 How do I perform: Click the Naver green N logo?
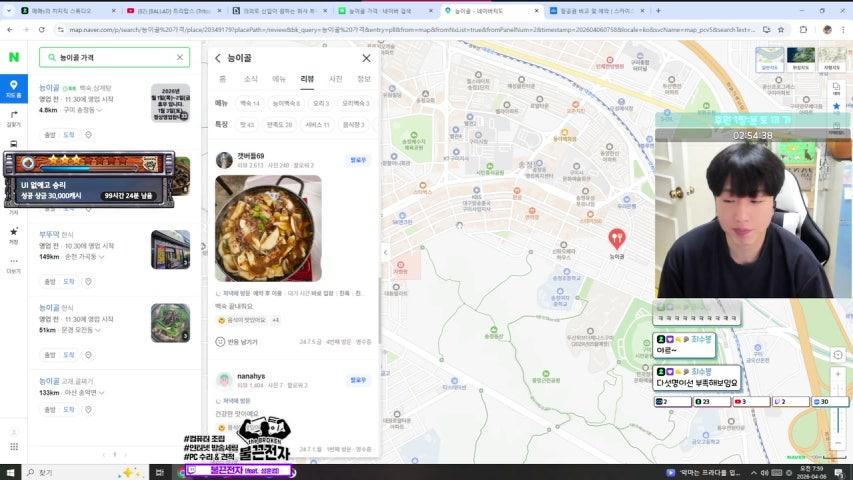[x=14, y=58]
